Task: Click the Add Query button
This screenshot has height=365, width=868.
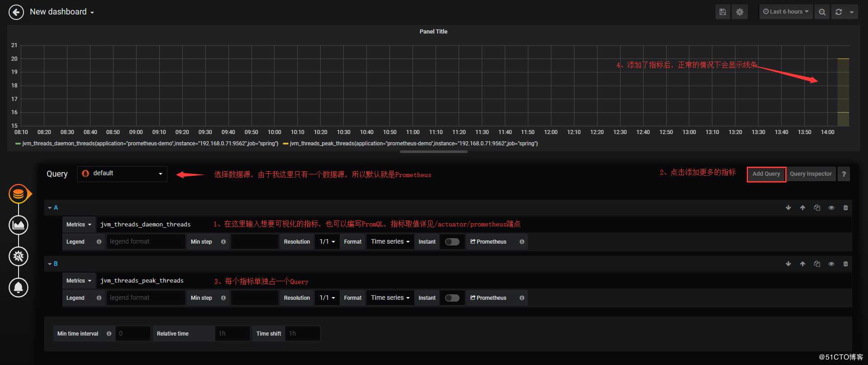Action: (766, 174)
